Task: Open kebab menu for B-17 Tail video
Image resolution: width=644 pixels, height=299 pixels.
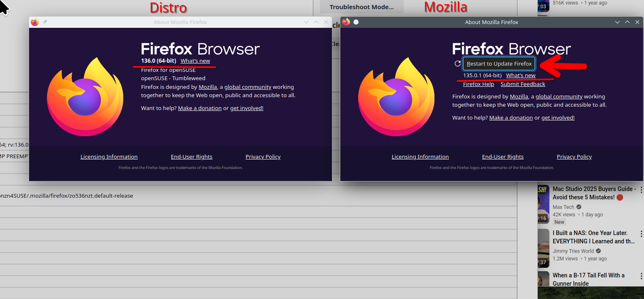Action: tap(642, 276)
